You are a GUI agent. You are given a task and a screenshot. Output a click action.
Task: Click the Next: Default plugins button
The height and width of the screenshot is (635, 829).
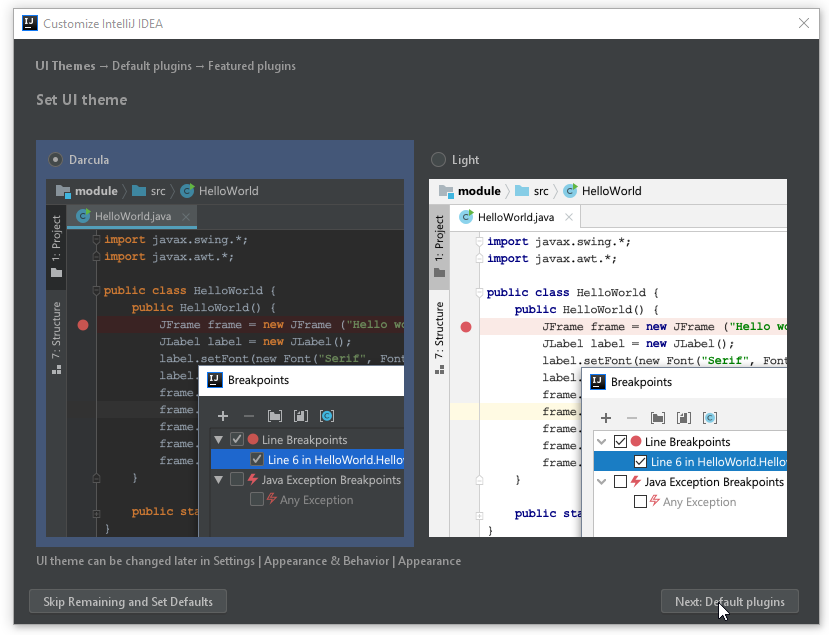[x=729, y=601]
